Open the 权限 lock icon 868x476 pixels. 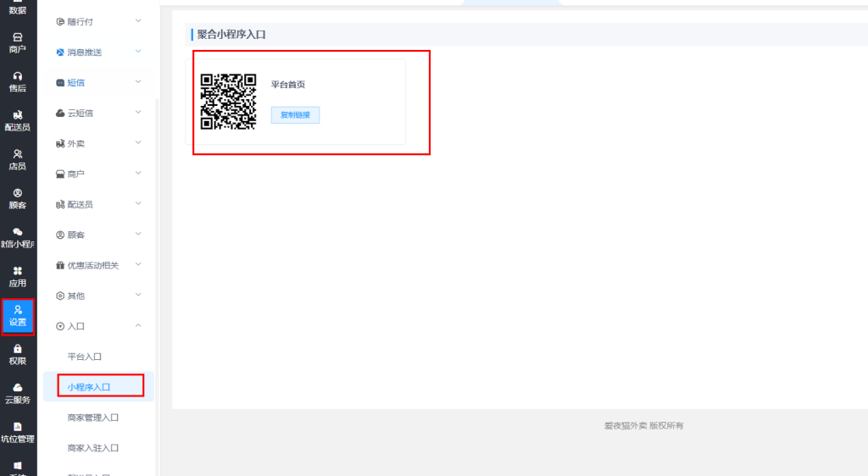click(x=18, y=354)
